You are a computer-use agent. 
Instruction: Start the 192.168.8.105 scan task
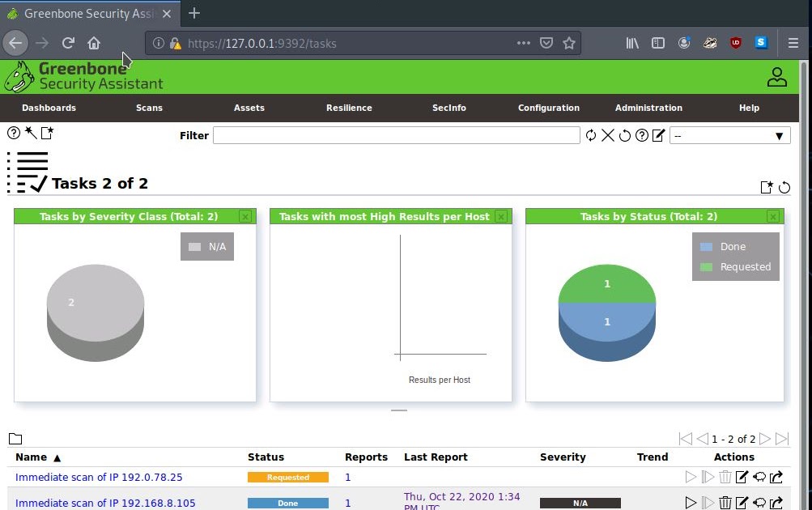click(x=691, y=502)
